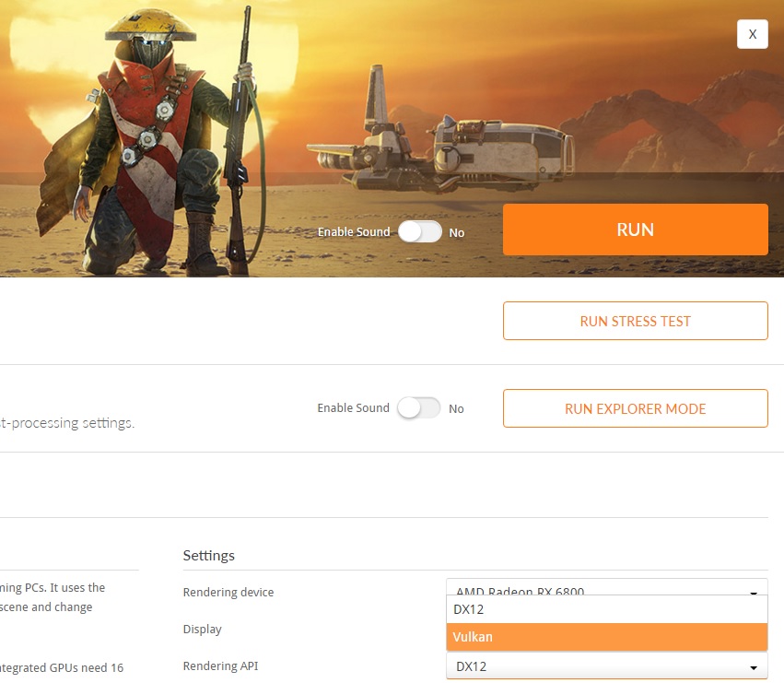784x683 pixels.
Task: Choose DX12 option in the open list
Action: pos(606,609)
